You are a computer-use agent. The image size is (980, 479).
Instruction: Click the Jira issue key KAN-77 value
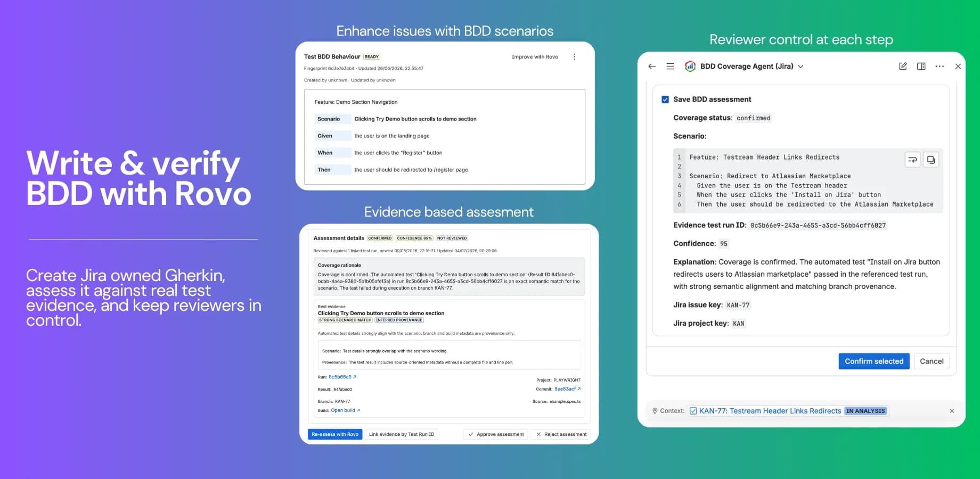point(738,305)
